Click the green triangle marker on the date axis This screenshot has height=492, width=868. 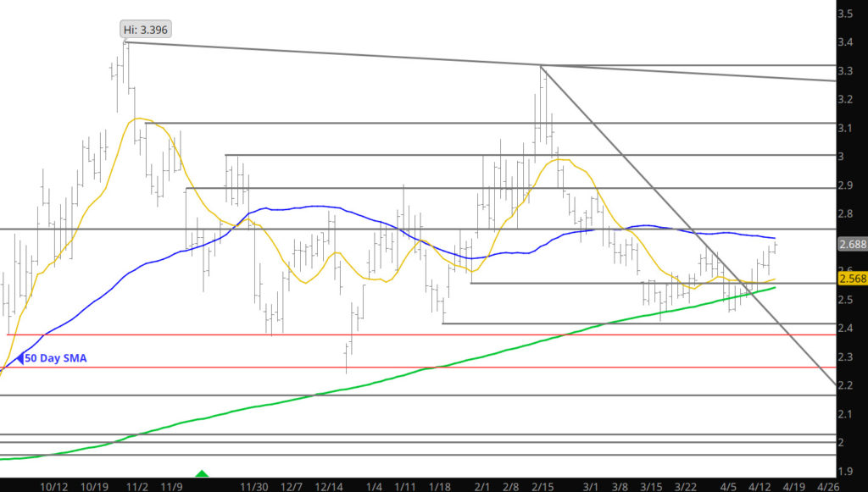(202, 472)
